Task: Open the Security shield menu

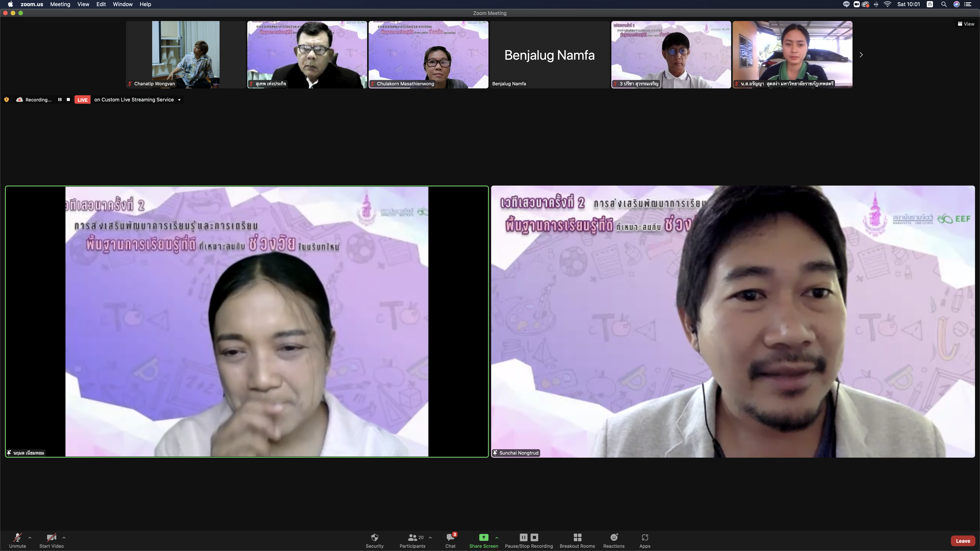Action: click(375, 540)
